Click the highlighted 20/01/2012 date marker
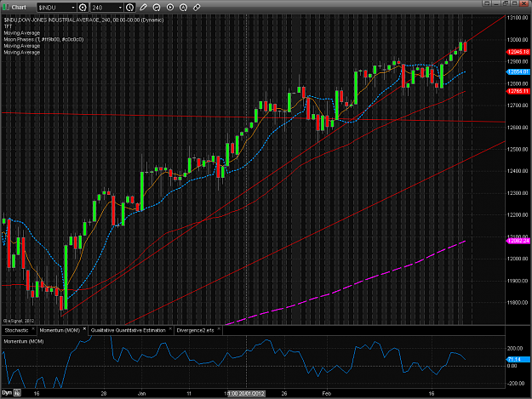 coord(246,394)
